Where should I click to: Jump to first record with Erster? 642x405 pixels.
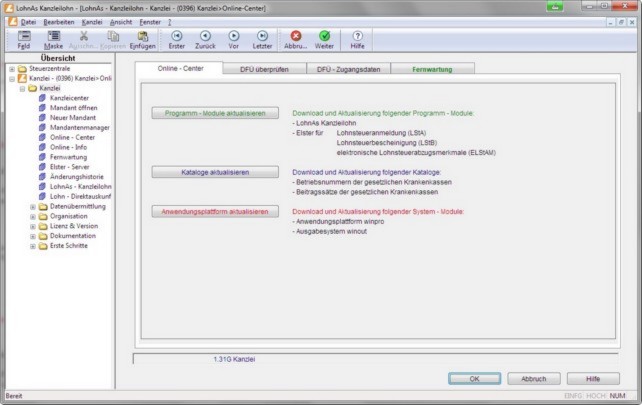pos(176,40)
